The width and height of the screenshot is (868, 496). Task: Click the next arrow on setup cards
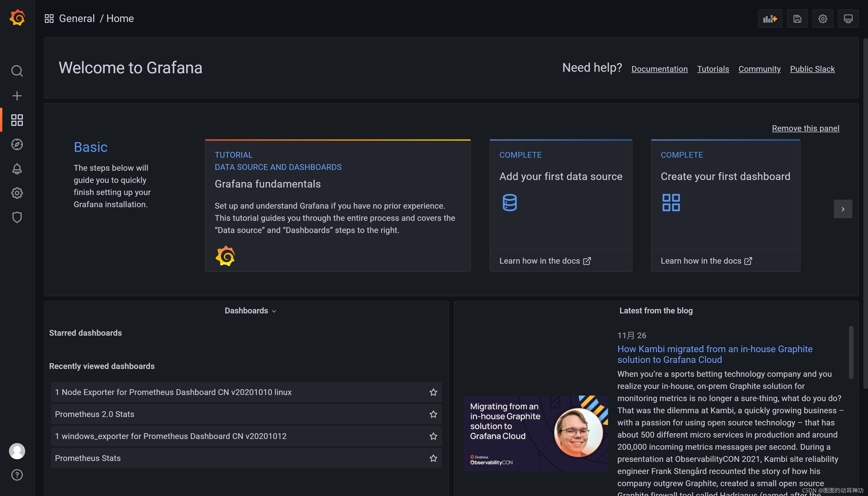(x=843, y=209)
